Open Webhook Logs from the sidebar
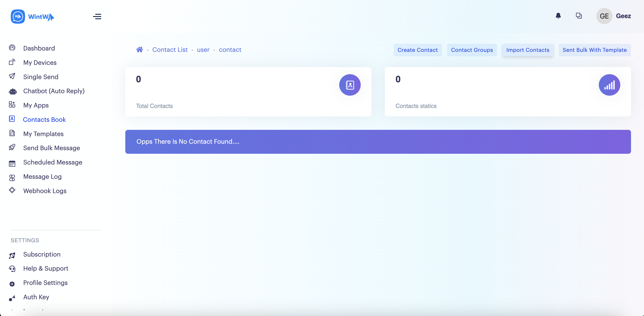644x316 pixels. (x=45, y=191)
